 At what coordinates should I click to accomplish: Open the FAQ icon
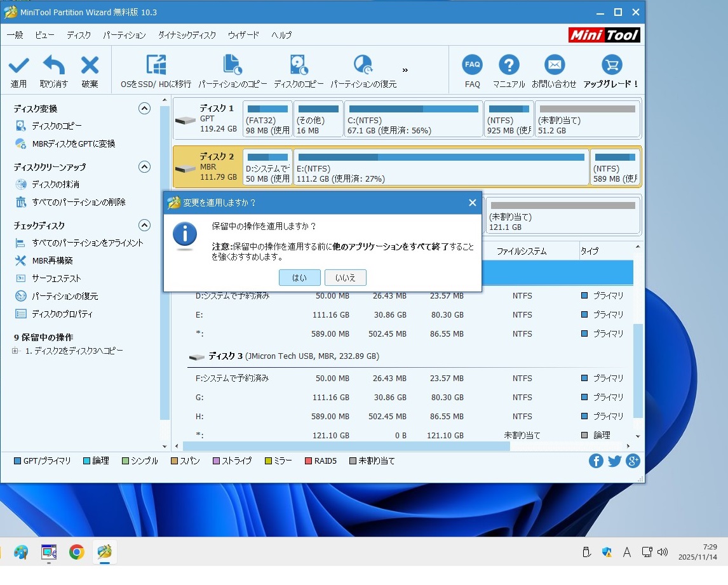click(472, 65)
